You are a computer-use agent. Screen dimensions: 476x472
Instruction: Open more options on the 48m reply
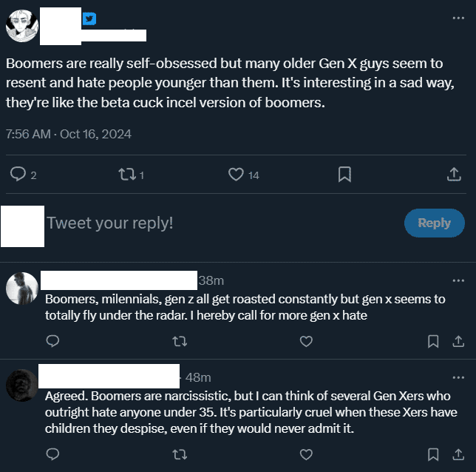(x=458, y=377)
